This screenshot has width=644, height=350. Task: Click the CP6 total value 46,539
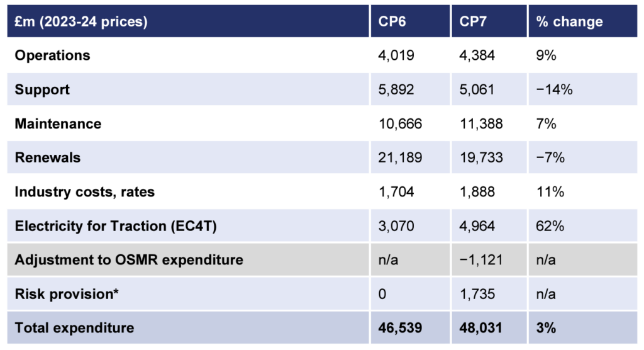(400, 328)
